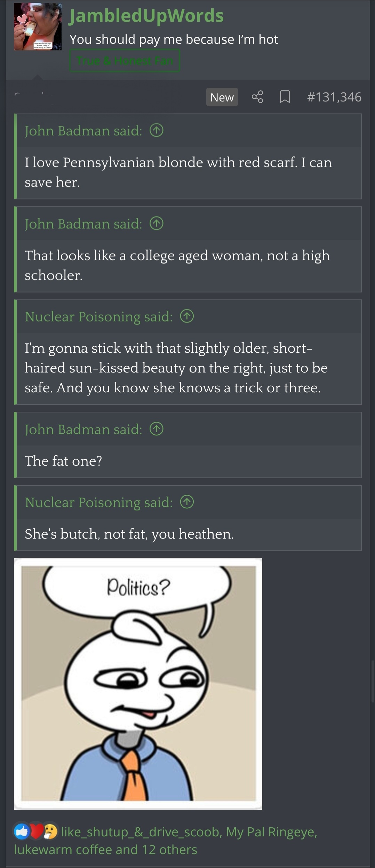Click the thinking face reaction icon
The image size is (375, 868).
(51, 832)
